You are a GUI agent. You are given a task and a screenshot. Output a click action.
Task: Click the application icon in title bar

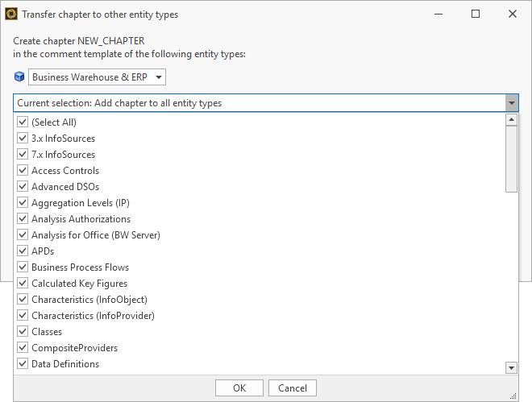click(x=11, y=14)
